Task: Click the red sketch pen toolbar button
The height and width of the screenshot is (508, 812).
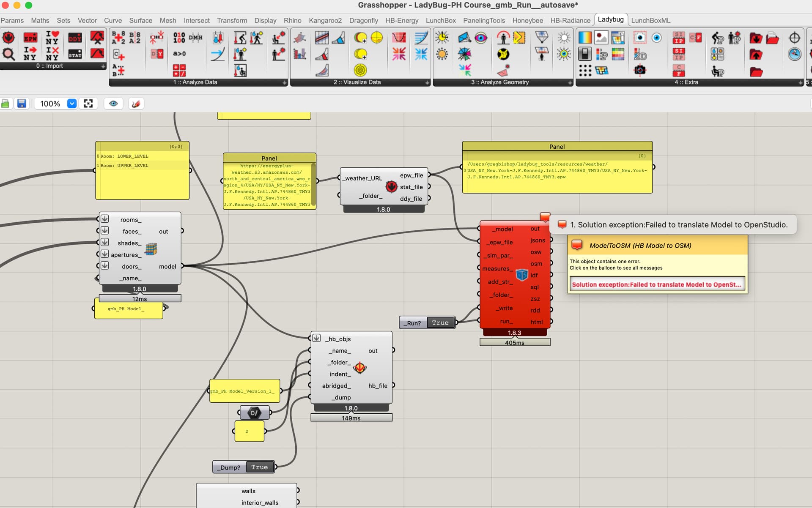Action: [x=136, y=104]
